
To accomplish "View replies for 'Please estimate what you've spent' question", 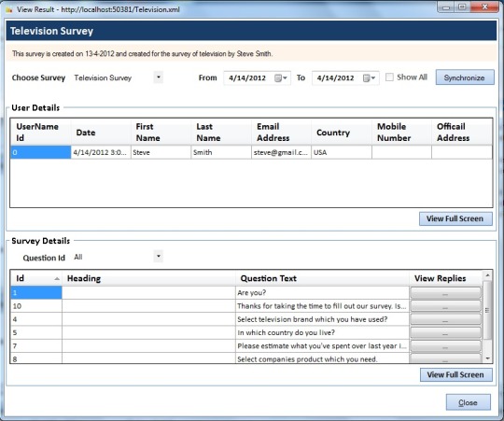I will click(445, 345).
